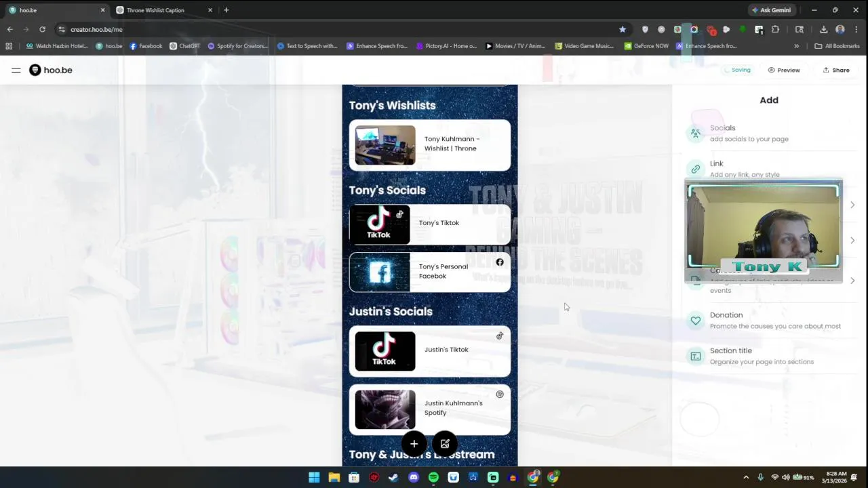This screenshot has height=488, width=868.
Task: Open the Watch Hazbin Hotel bookmark
Action: tap(56, 46)
